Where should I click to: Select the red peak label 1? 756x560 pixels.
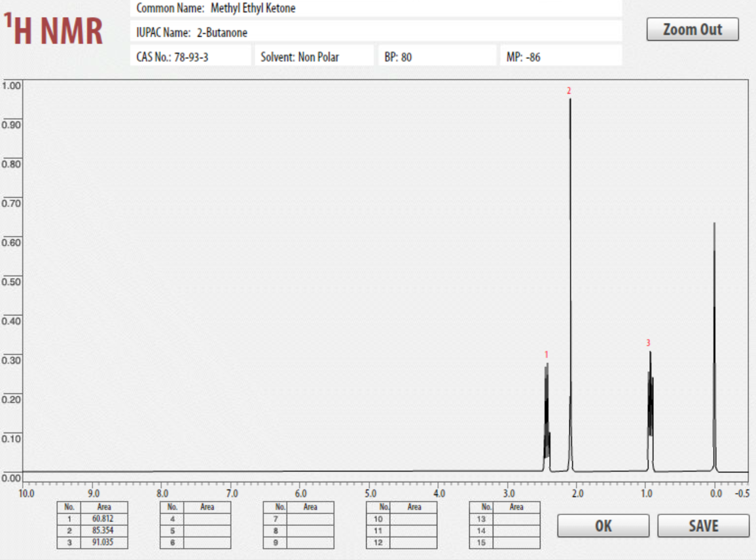click(547, 355)
